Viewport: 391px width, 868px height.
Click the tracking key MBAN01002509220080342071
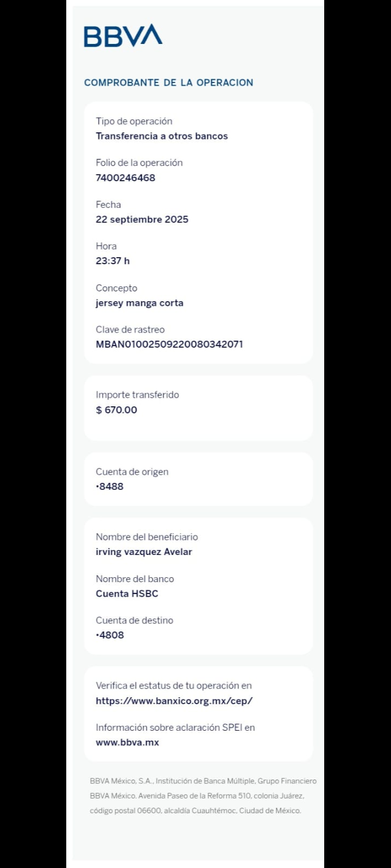coord(169,344)
